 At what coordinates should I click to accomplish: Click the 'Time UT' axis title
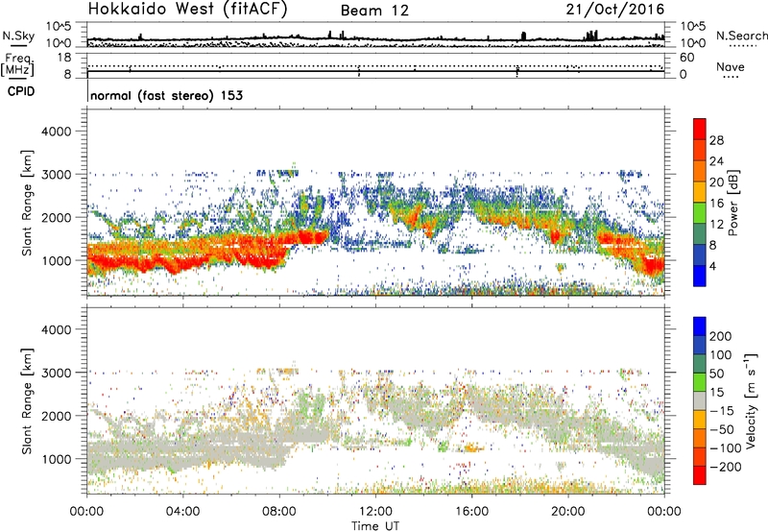[375, 526]
